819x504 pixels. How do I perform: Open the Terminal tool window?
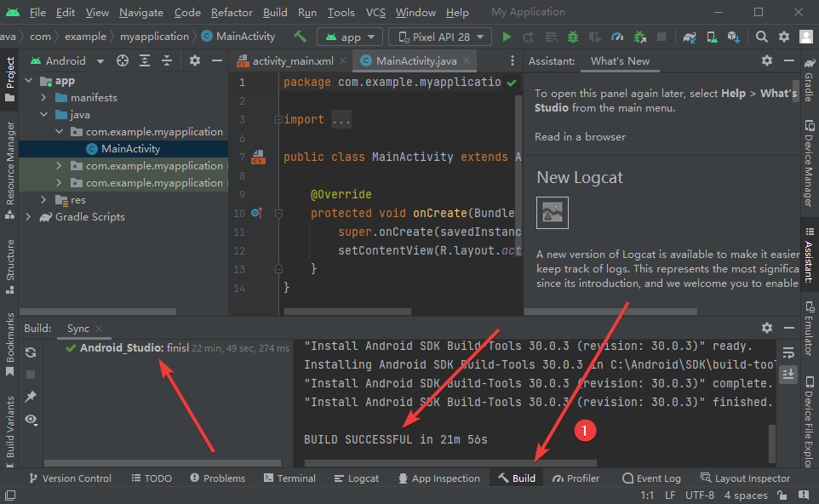(x=289, y=478)
